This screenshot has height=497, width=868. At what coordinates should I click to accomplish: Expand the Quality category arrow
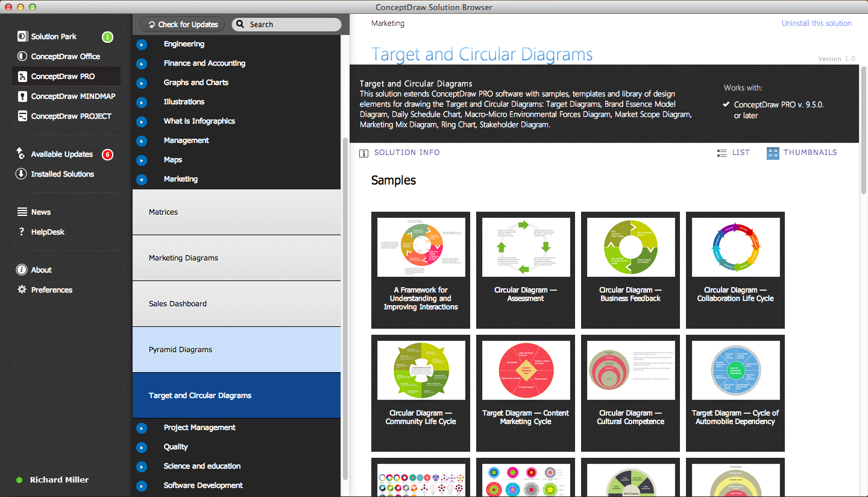(142, 448)
